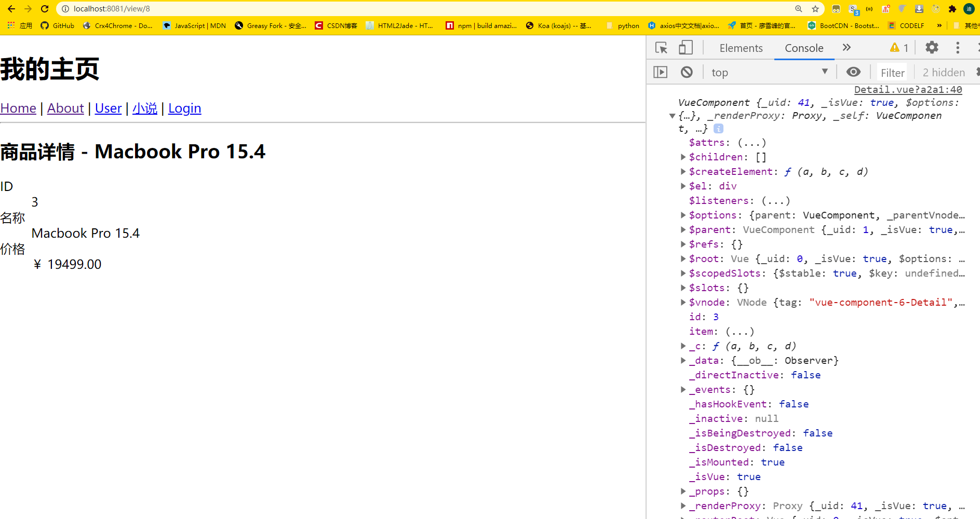The height and width of the screenshot is (519, 980).
Task: Click the info badge after VueComponent summary
Action: coord(718,128)
